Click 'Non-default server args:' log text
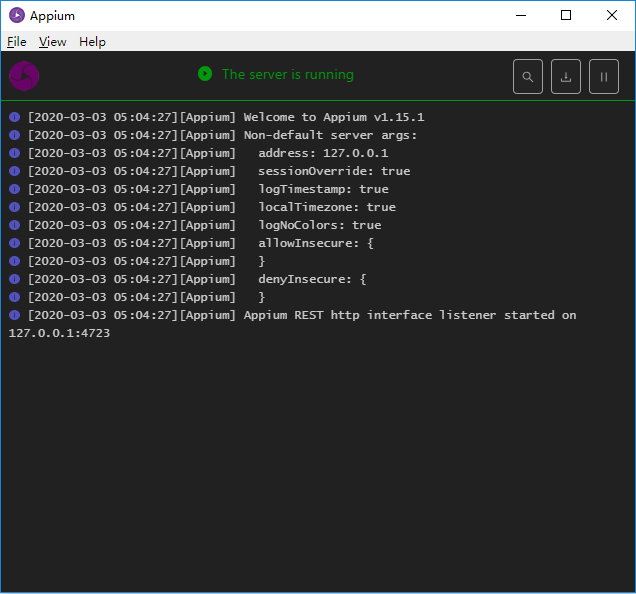Image resolution: width=636 pixels, height=594 pixels. (x=330, y=135)
